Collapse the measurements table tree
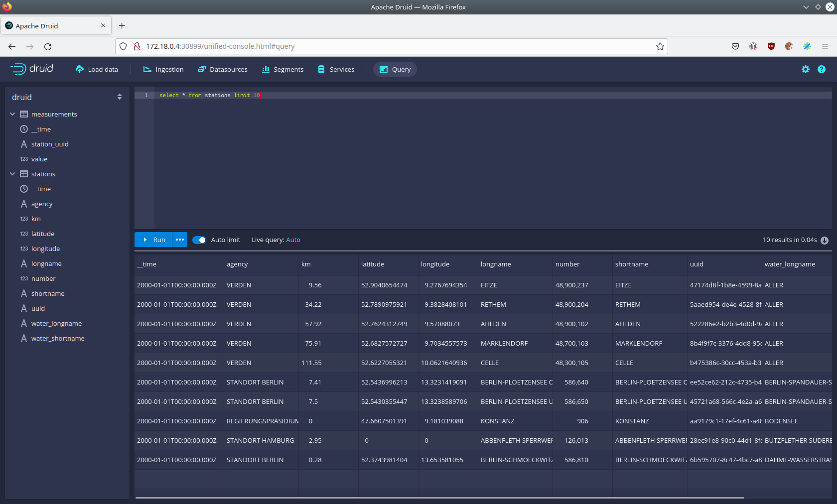837x504 pixels. click(12, 114)
